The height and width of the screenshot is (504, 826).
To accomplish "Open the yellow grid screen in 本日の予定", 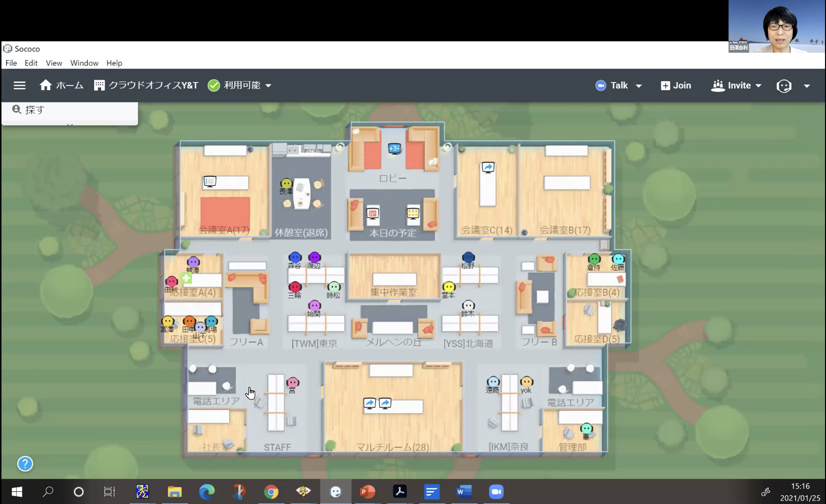I will point(413,213).
